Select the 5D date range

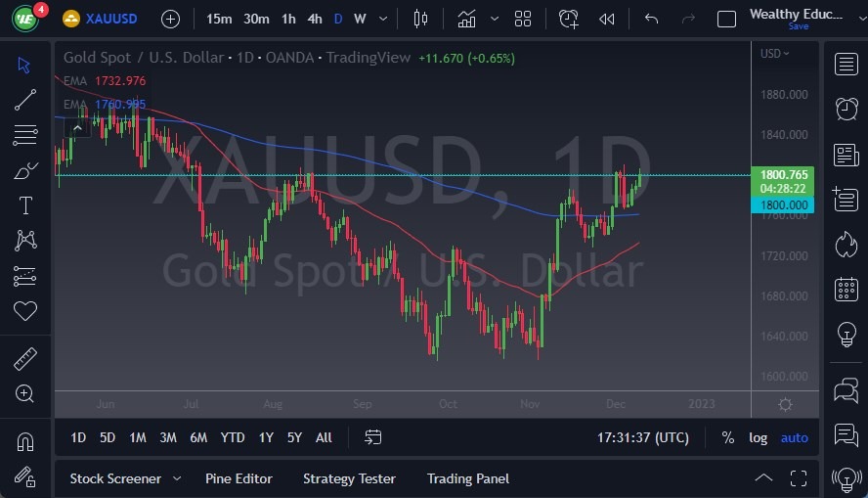click(108, 437)
